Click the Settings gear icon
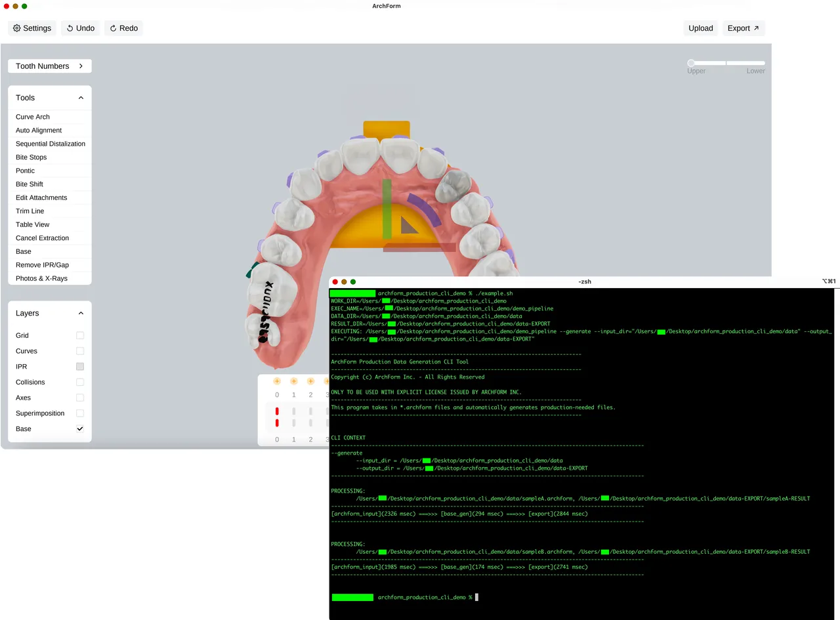 tap(17, 28)
